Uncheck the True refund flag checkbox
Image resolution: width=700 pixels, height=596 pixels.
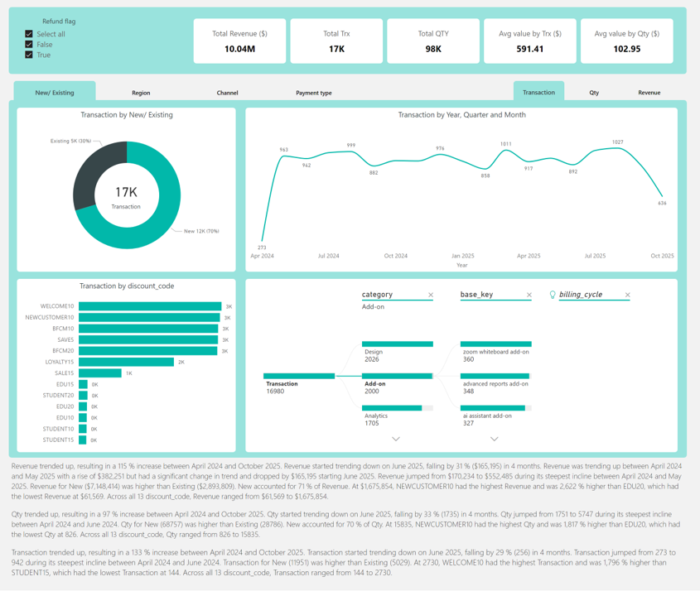click(x=29, y=55)
